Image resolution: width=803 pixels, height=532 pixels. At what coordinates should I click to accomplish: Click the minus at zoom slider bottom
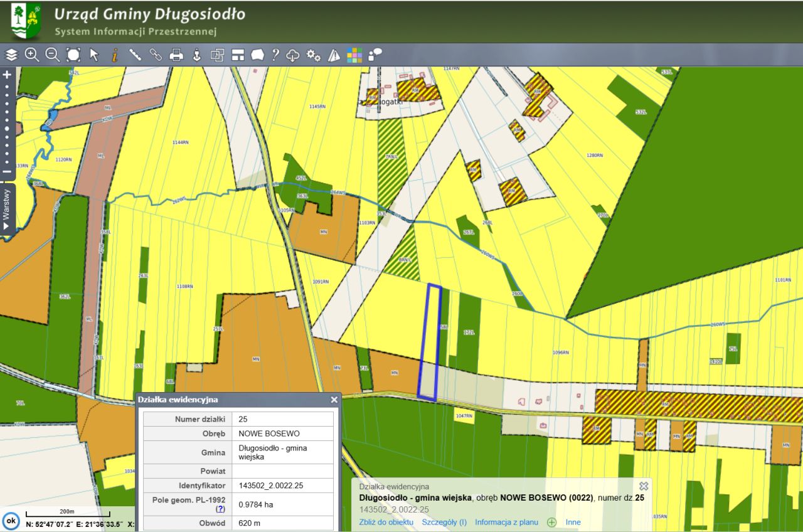pos(7,171)
